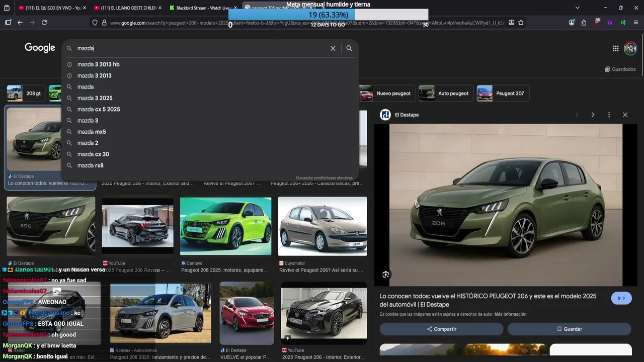Viewport: 644px width, 362px height.
Task: Close the image preview panel
Action: (625, 115)
